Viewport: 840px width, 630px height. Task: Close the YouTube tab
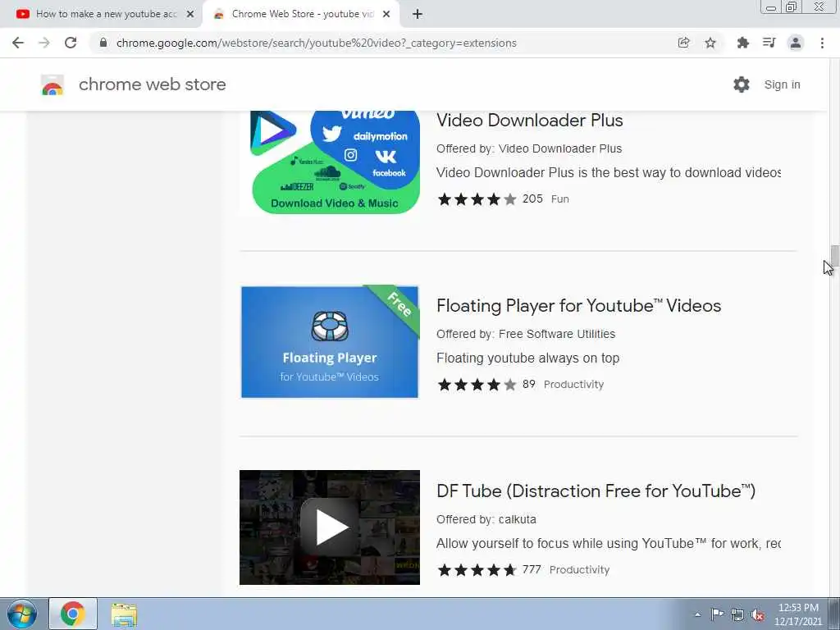coord(190,15)
